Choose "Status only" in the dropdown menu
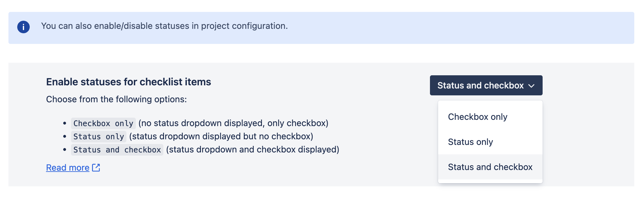This screenshot has height=197, width=644. click(470, 142)
